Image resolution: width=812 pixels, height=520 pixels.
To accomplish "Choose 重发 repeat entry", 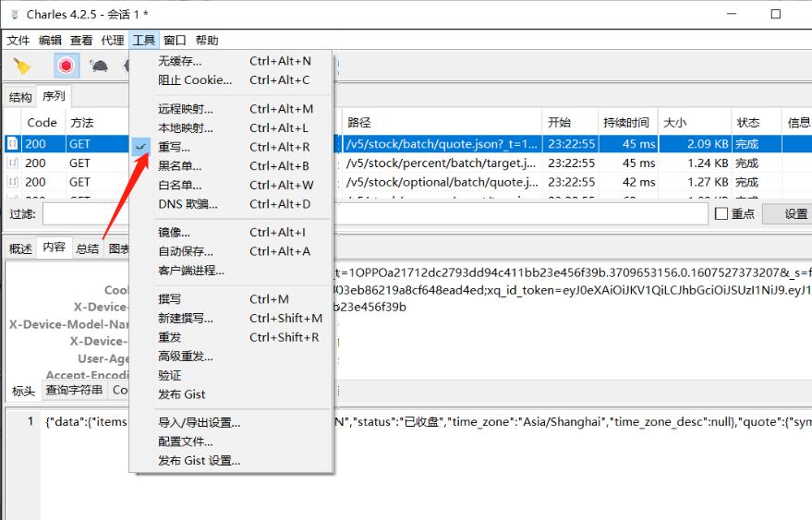I will (231, 337).
